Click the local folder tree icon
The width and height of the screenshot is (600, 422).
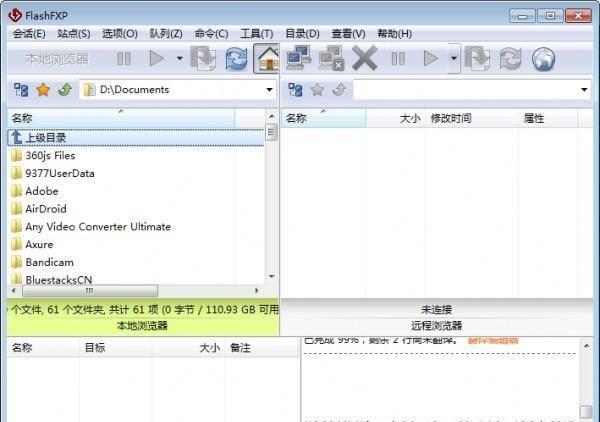click(x=21, y=90)
